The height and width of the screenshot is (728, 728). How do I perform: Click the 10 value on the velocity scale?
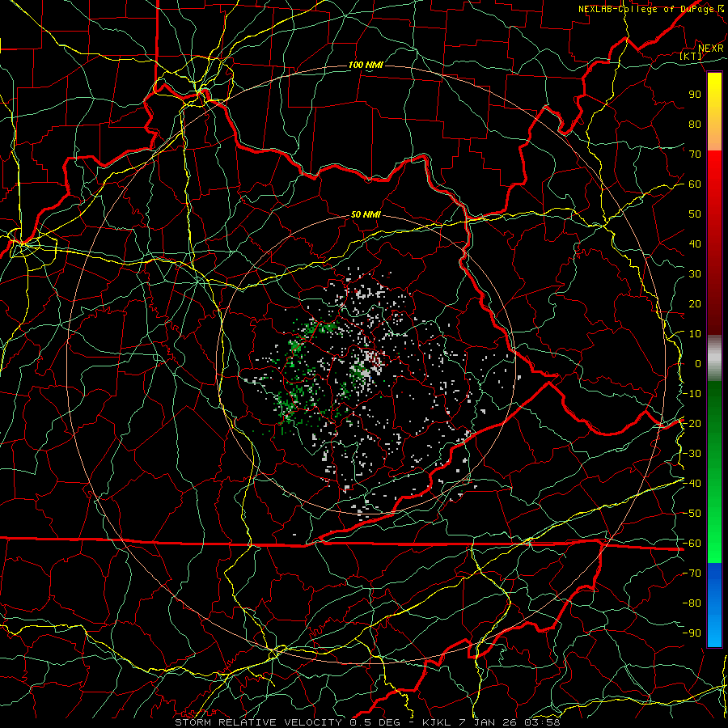695,334
